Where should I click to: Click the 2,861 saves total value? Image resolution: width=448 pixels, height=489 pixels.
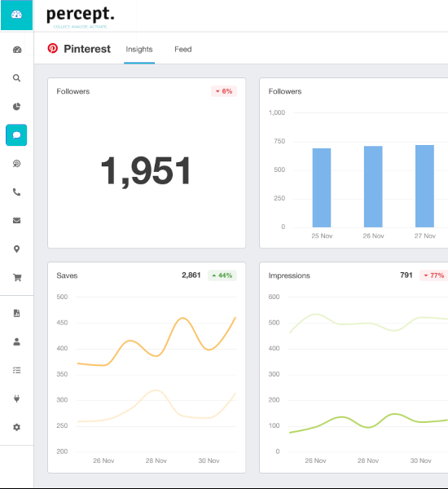coord(191,275)
